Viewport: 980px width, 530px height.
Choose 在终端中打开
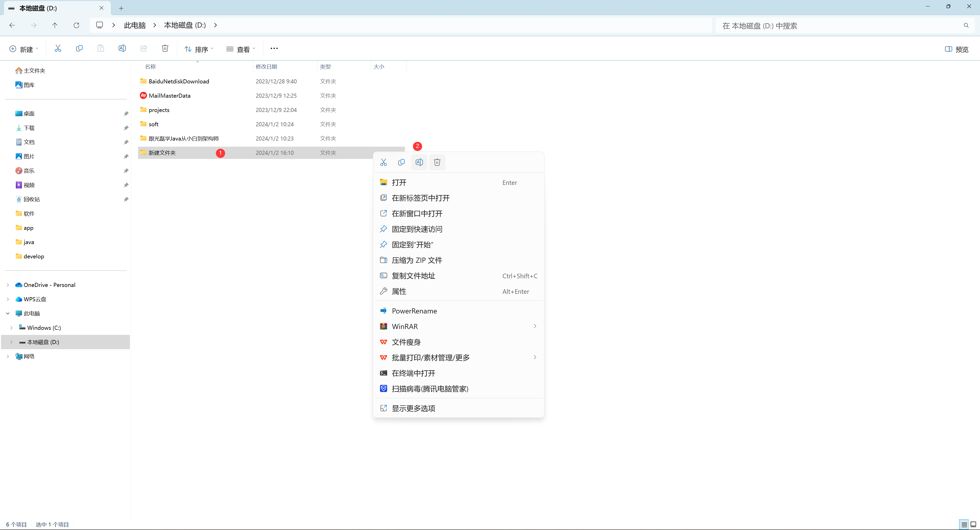[x=459, y=373]
